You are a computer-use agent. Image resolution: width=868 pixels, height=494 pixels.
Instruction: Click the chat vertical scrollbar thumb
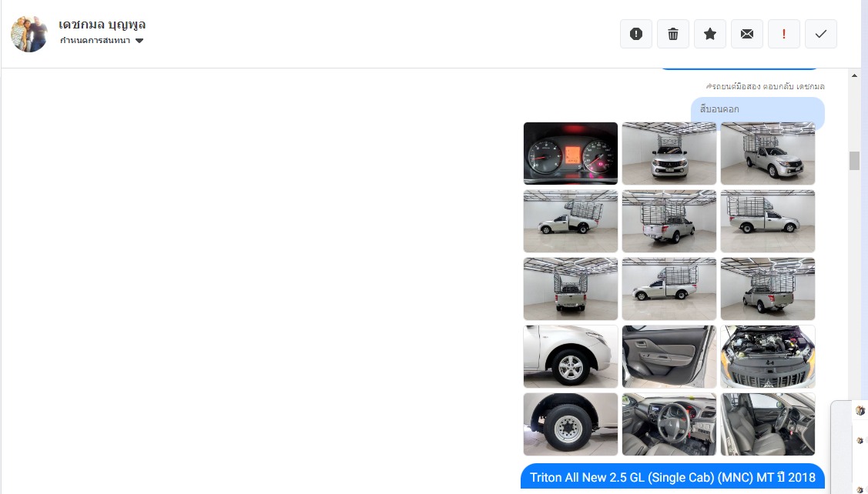[855, 161]
